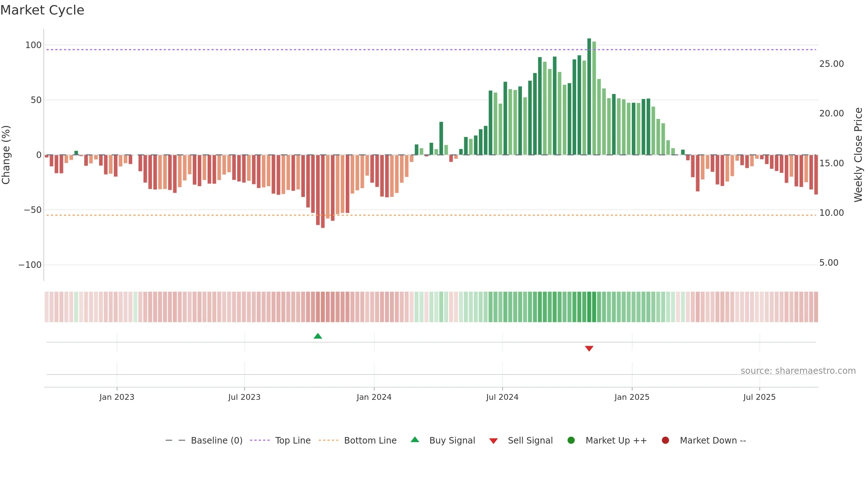Click the purple dotted line legend sample
The width and height of the screenshot is (868, 488).
coord(260,440)
